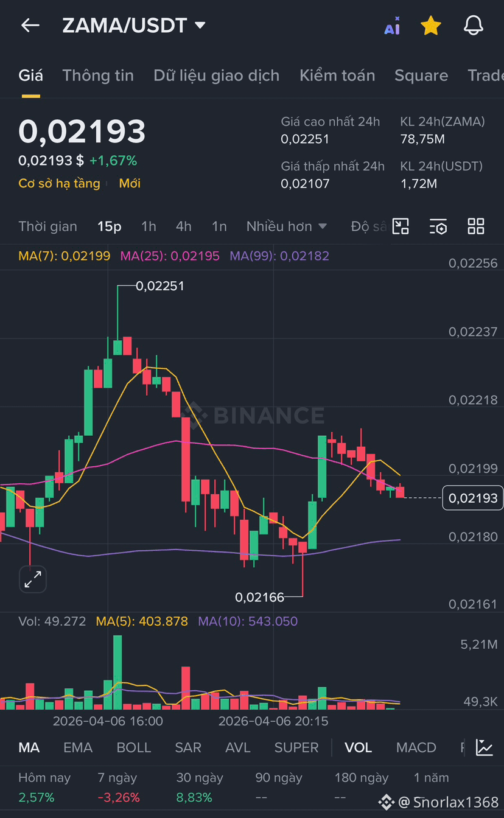Toggle the EMA indicator
The width and height of the screenshot is (504, 818).
(x=78, y=747)
